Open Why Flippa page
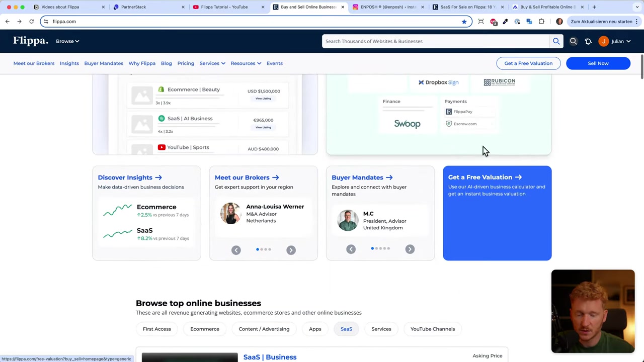 click(x=142, y=63)
